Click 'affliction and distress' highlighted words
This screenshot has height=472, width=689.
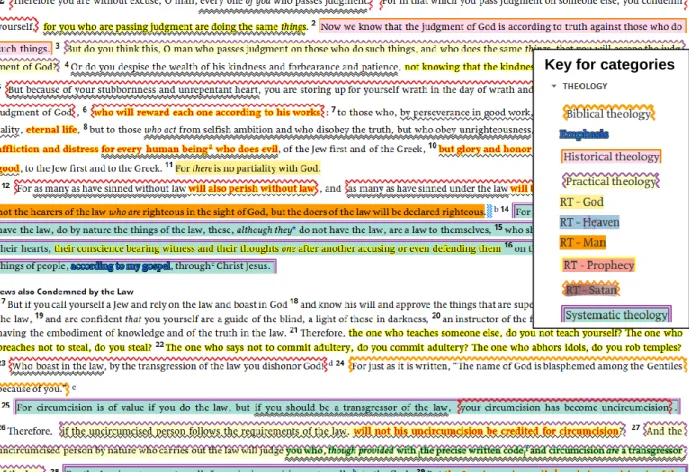(x=49, y=149)
